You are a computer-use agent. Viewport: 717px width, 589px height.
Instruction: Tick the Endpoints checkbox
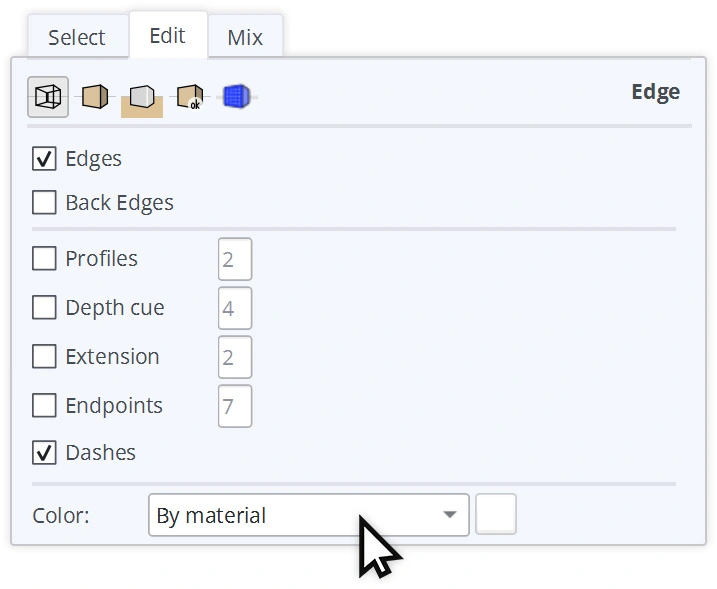[44, 406]
